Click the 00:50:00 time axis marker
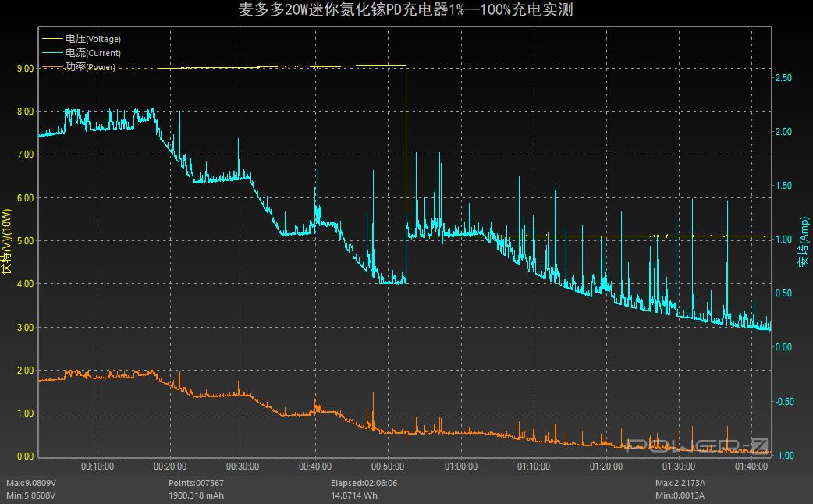Viewport: 813px width, 504px height. tap(388, 467)
